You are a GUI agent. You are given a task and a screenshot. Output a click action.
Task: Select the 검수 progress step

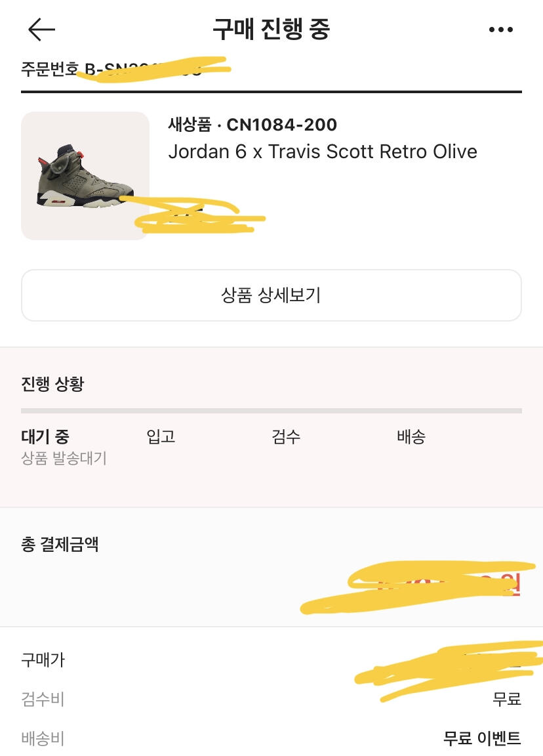(x=286, y=436)
